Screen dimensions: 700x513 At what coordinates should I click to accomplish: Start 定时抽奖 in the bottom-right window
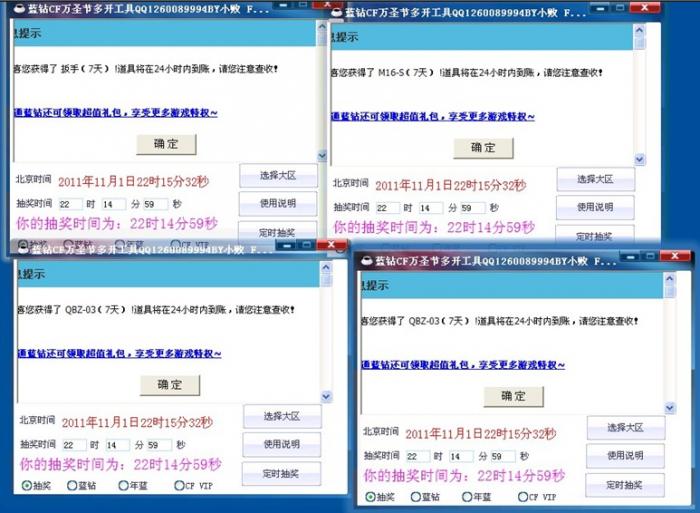coord(625,485)
